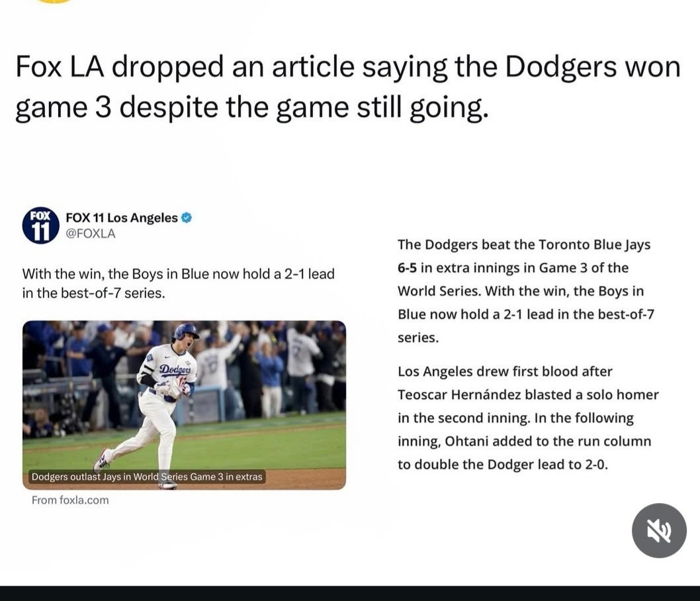This screenshot has width=700, height=601.
Task: Unmute the video using the speaker icon
Action: click(x=658, y=530)
